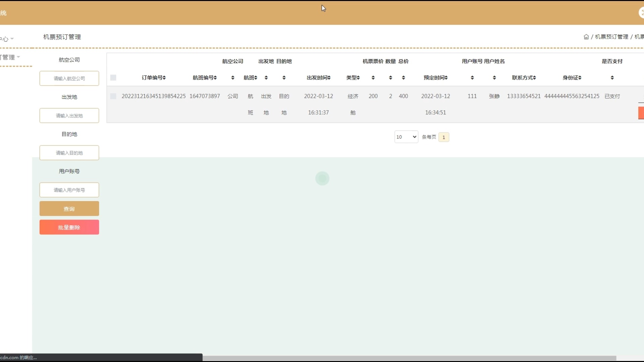Sort by 机票票价 column arrows

(x=373, y=78)
